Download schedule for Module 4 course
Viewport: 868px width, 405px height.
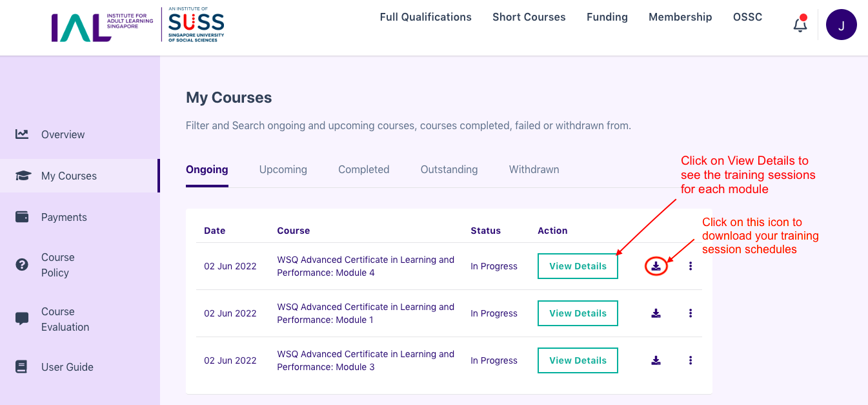[x=656, y=265]
